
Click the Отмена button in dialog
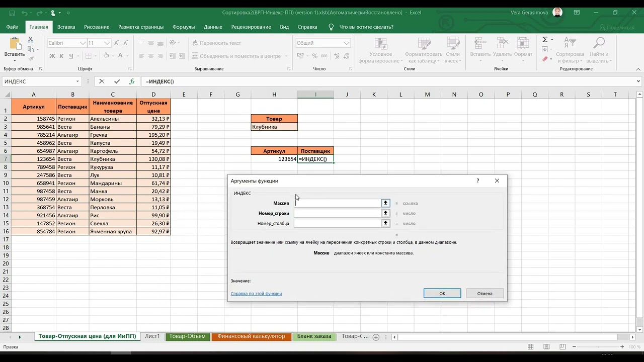pos(485,293)
